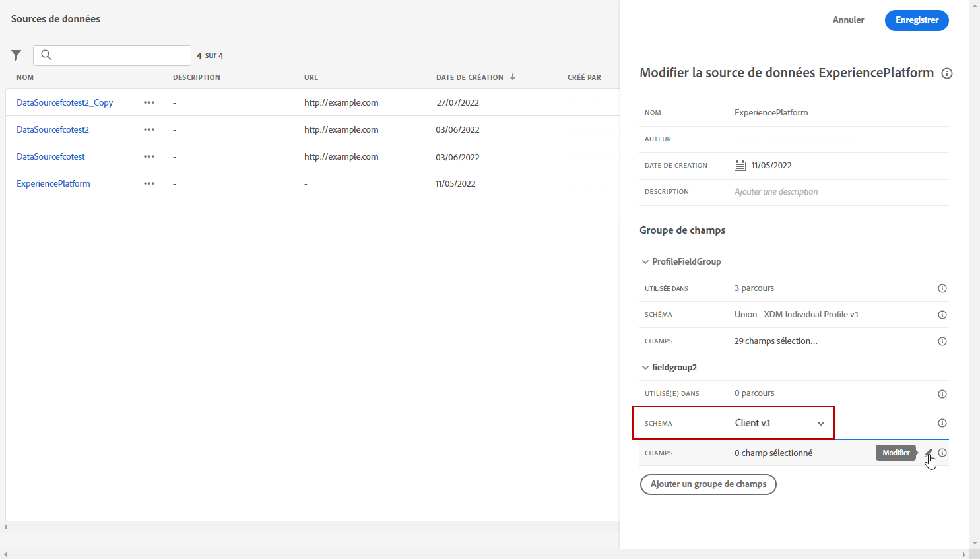
Task: Click info icon for 0 parcours row
Action: [x=942, y=394]
